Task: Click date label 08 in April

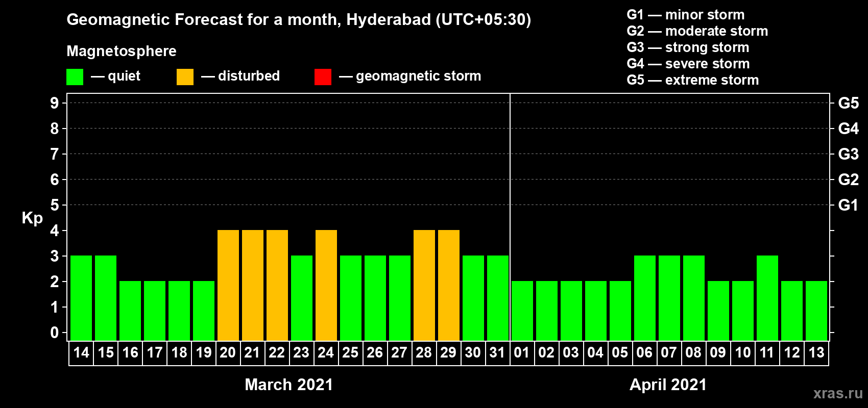Action: pyautogui.click(x=693, y=352)
